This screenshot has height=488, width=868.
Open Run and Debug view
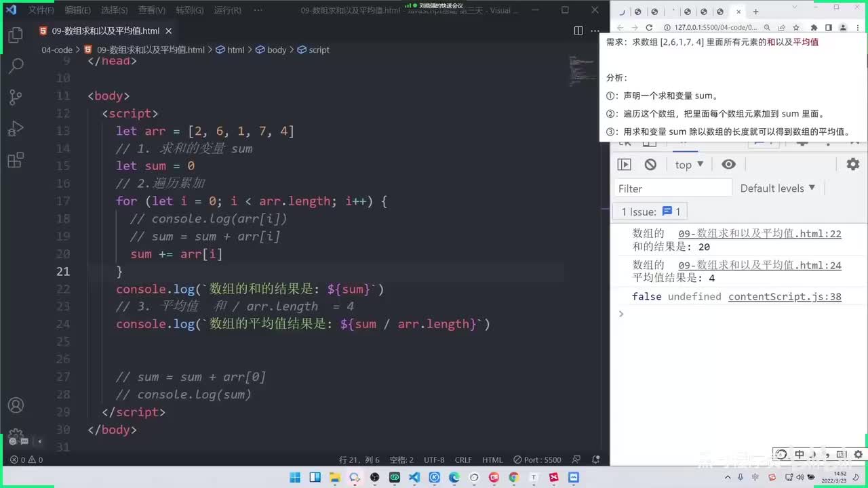15,128
